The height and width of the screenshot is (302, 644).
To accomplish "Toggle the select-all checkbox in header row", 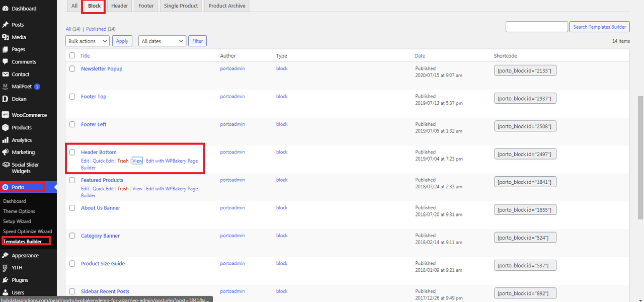I will [x=72, y=56].
